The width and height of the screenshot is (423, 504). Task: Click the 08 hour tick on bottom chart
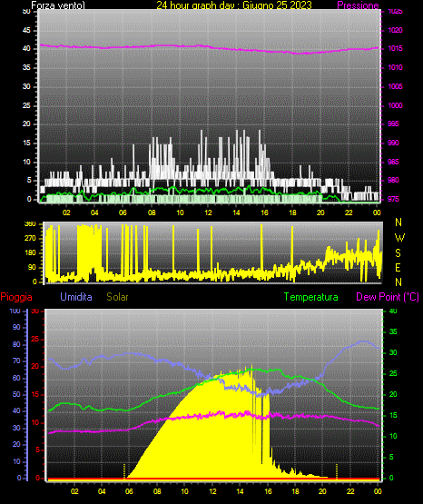pyautogui.click(x=157, y=491)
